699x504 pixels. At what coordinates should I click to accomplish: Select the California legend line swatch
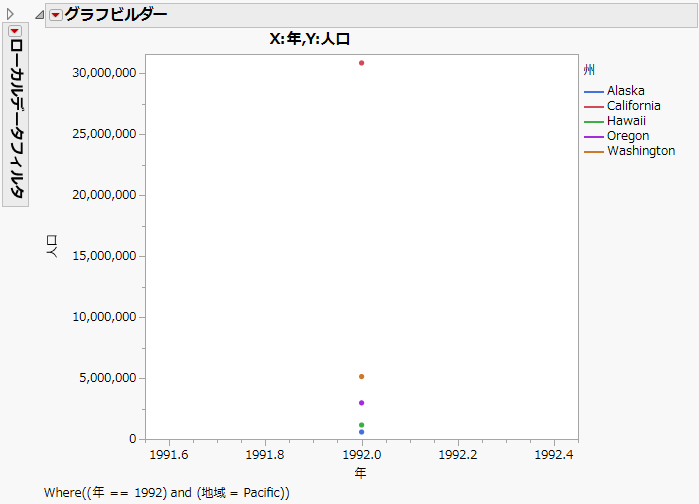click(594, 107)
